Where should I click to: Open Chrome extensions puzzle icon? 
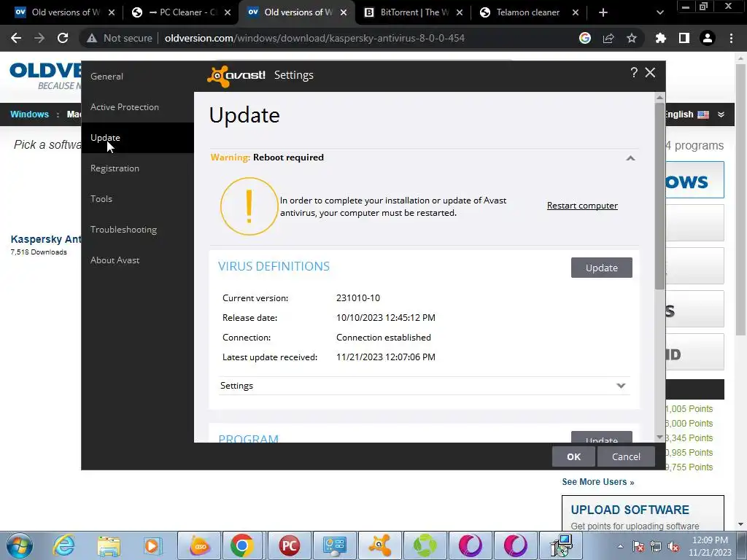pyautogui.click(x=661, y=38)
